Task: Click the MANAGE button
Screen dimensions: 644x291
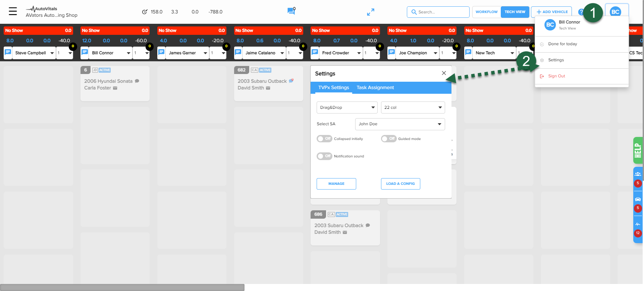Action: tap(336, 184)
